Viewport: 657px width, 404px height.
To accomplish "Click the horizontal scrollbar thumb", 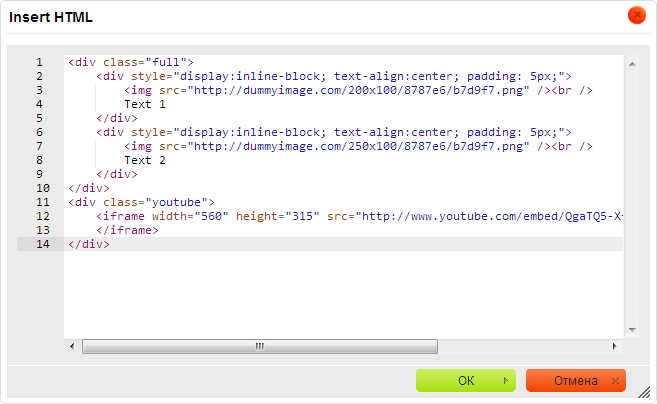I will (260, 346).
